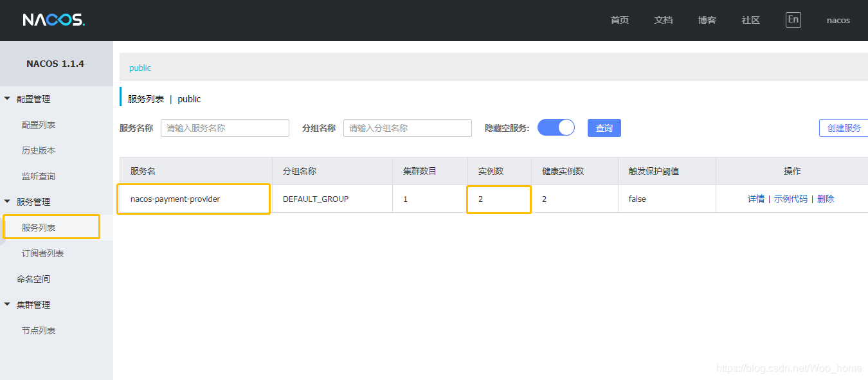The image size is (868, 380).
Task: Open 示例代码 for nacos-payment-provider
Action: (x=791, y=199)
